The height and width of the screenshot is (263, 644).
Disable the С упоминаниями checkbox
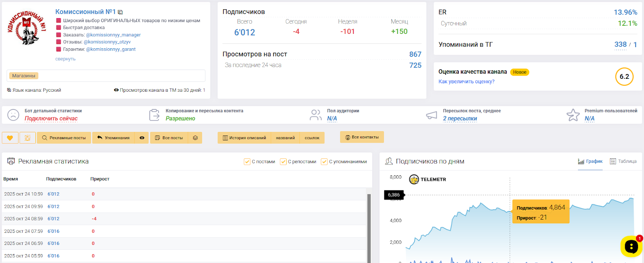324,162
